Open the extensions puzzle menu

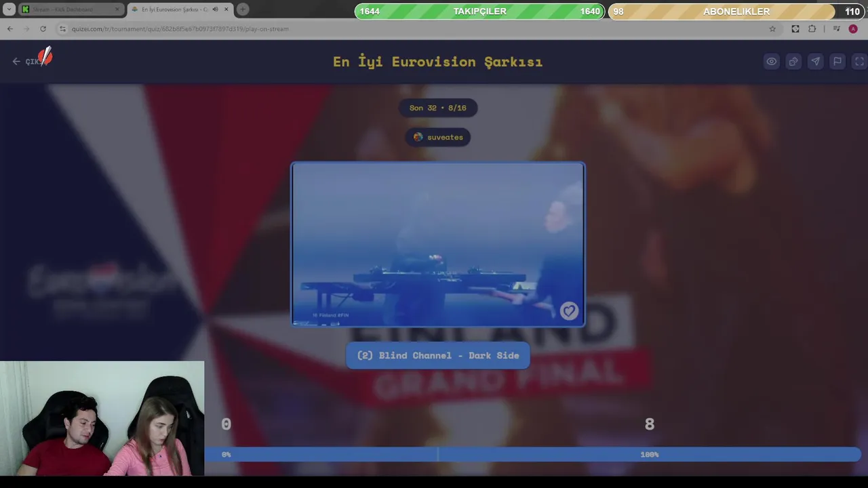click(812, 28)
